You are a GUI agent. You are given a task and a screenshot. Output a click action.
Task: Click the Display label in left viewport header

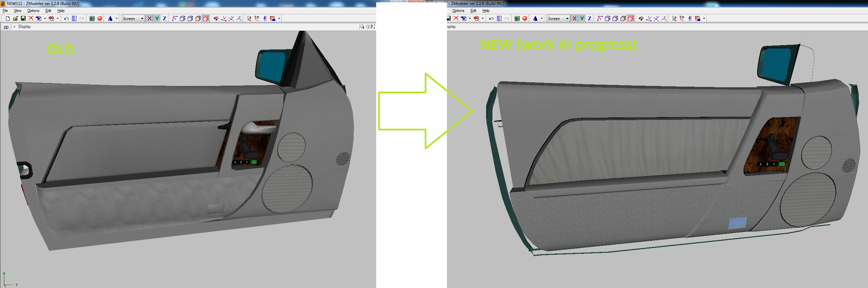pos(24,27)
